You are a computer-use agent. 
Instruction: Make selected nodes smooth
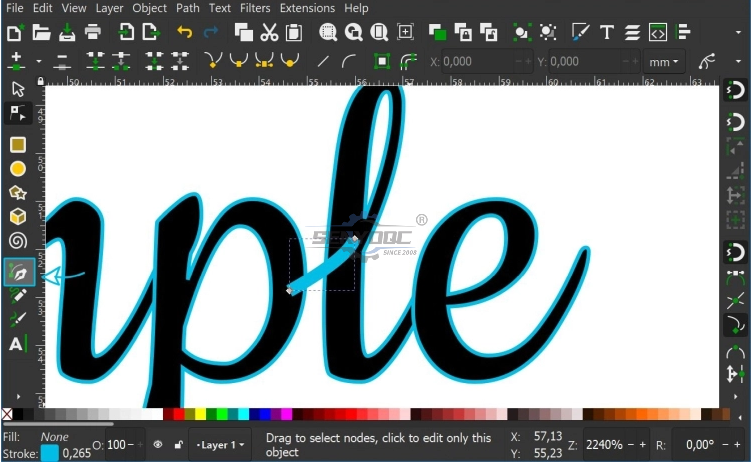click(238, 61)
